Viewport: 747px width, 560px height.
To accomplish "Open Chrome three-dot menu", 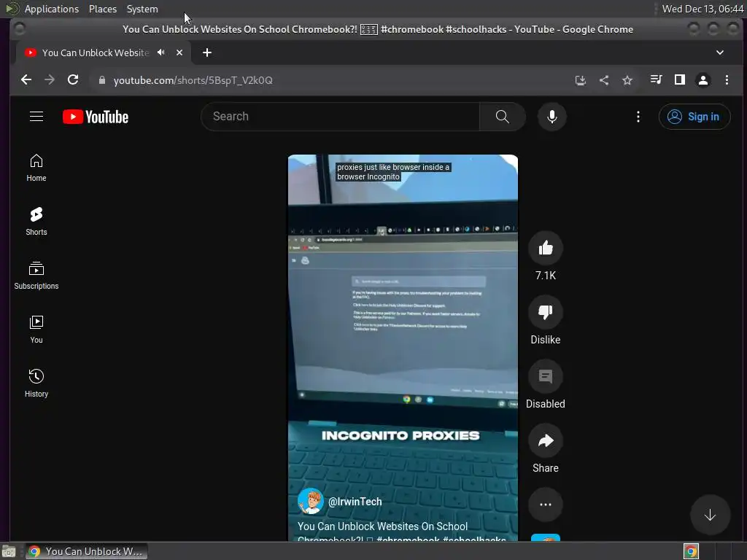I will (x=727, y=80).
